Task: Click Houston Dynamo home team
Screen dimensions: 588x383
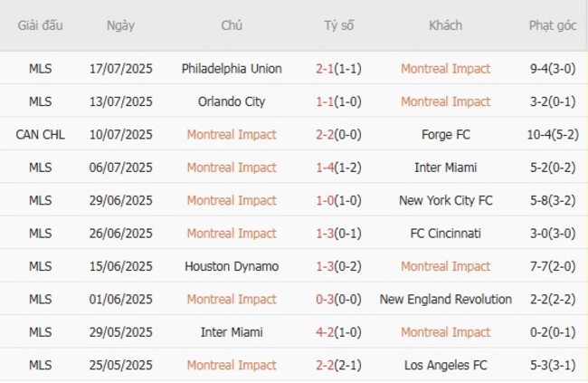Action: [232, 266]
